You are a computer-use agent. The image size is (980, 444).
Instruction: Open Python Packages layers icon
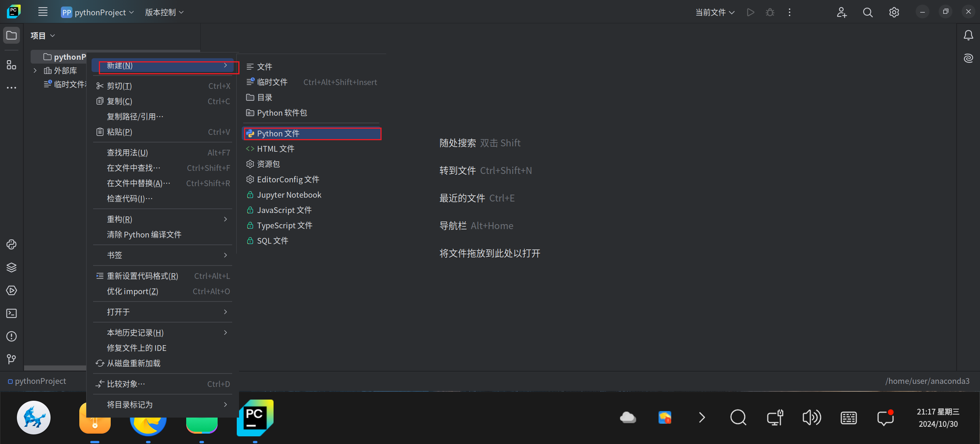[x=11, y=267]
